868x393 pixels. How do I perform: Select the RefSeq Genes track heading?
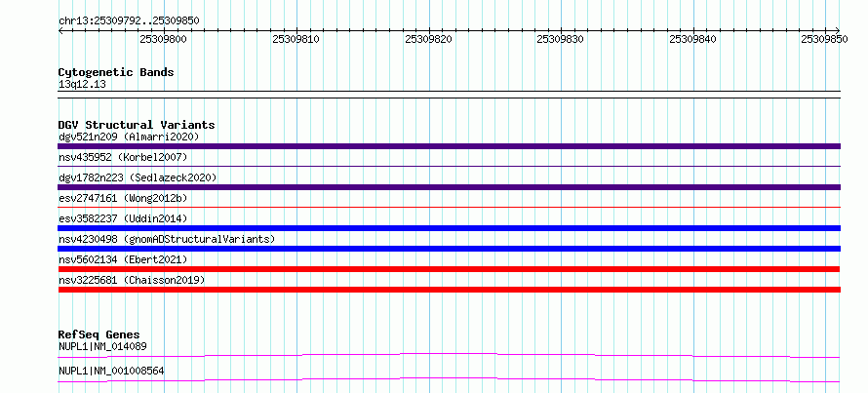(99, 334)
